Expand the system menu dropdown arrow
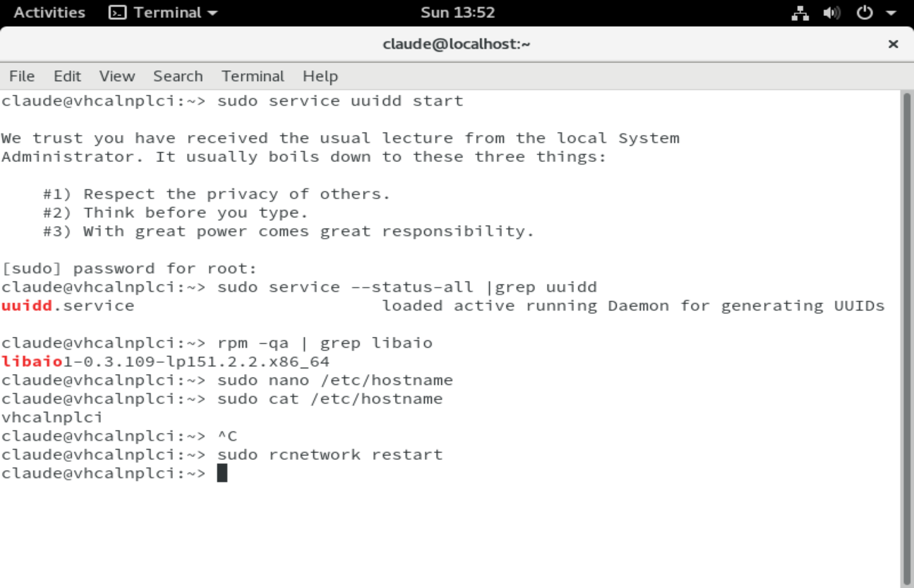 tap(891, 13)
